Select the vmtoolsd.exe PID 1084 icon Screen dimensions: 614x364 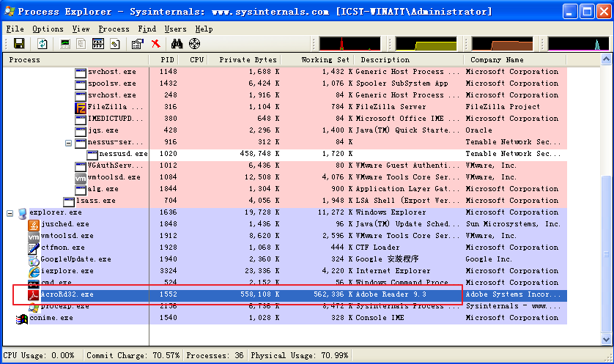tap(81, 178)
